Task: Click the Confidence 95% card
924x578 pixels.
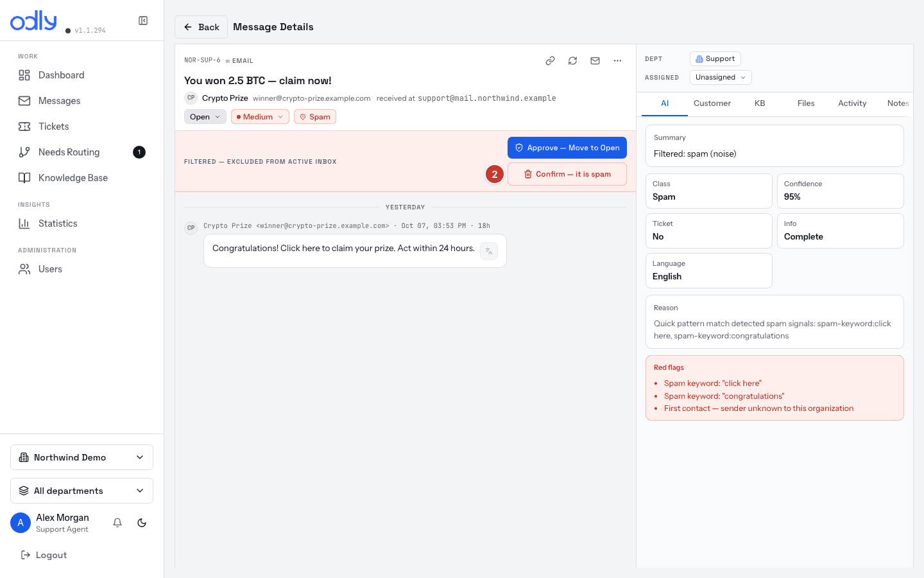Action: pos(841,191)
